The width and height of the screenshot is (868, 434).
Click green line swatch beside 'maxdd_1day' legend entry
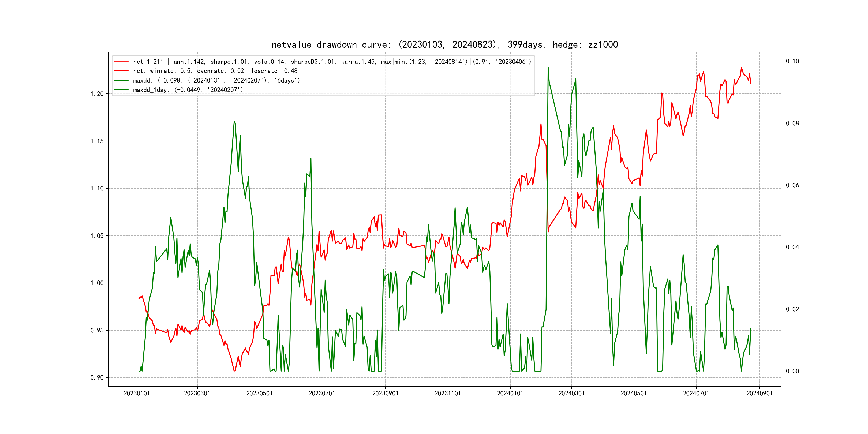121,90
